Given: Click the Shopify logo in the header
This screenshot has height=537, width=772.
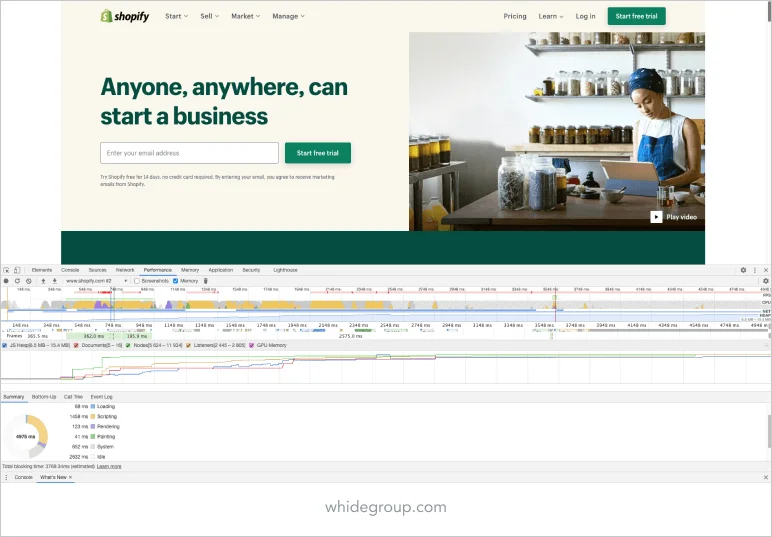Looking at the screenshot, I should 125,16.
